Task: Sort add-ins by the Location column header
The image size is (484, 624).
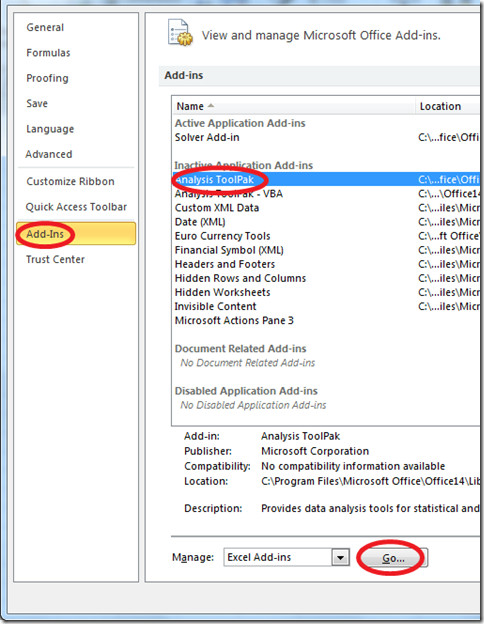Action: (x=447, y=106)
